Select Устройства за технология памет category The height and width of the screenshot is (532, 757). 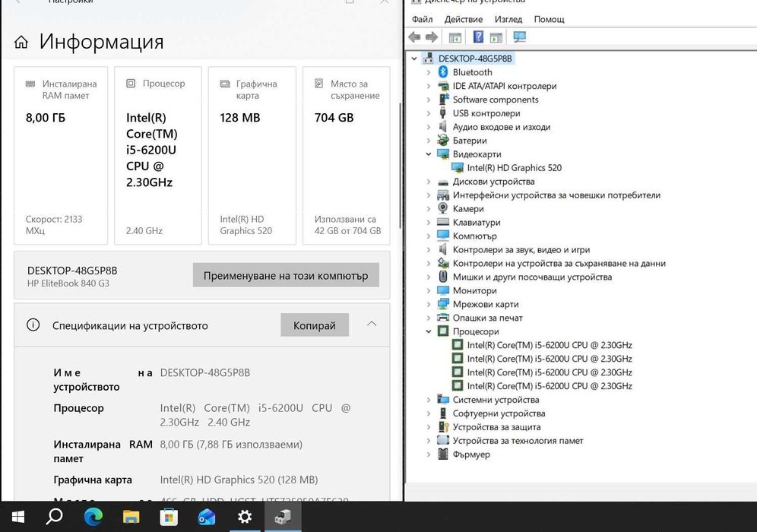coord(518,441)
